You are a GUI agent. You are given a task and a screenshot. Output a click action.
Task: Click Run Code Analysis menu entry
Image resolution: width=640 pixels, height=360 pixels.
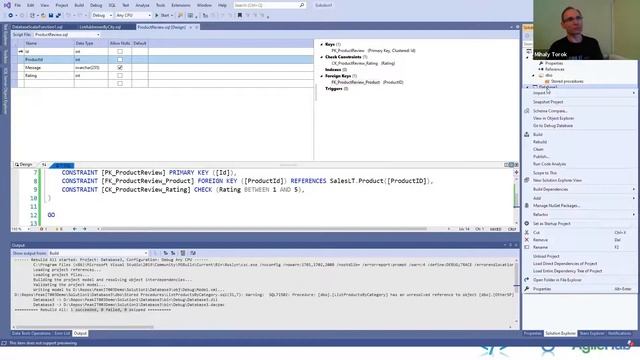(549, 164)
